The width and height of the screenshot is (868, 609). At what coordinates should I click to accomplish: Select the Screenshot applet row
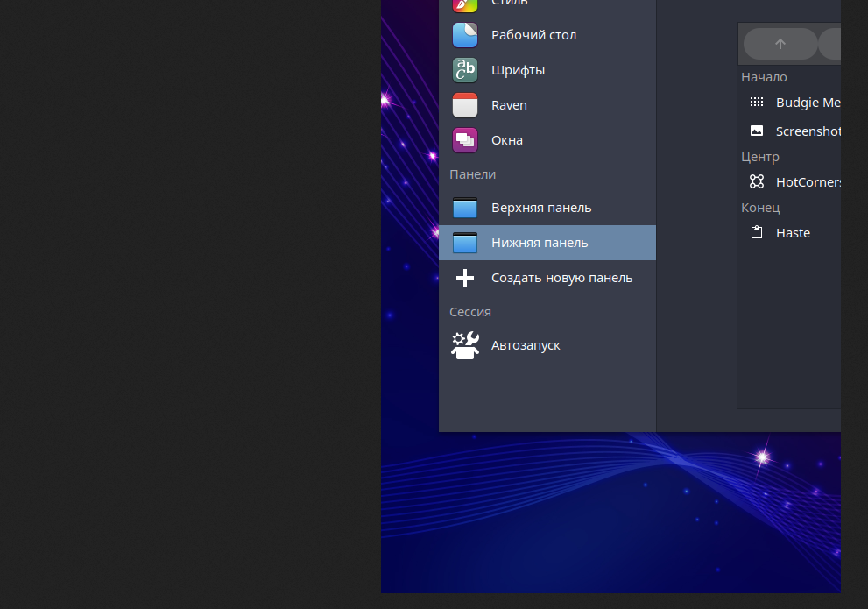point(789,131)
